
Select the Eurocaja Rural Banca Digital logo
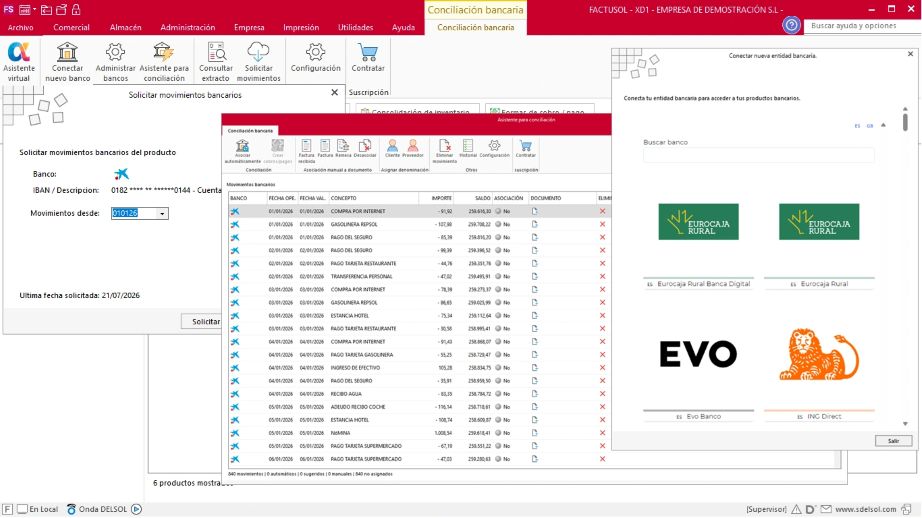[x=699, y=222]
